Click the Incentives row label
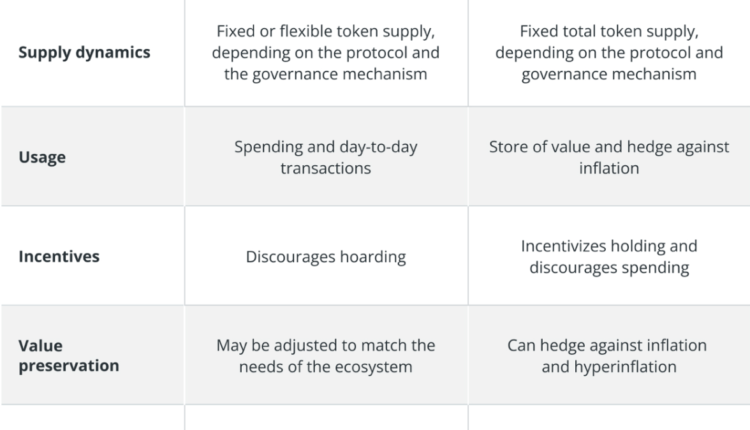Viewport: 750px width, 430px height. point(59,256)
